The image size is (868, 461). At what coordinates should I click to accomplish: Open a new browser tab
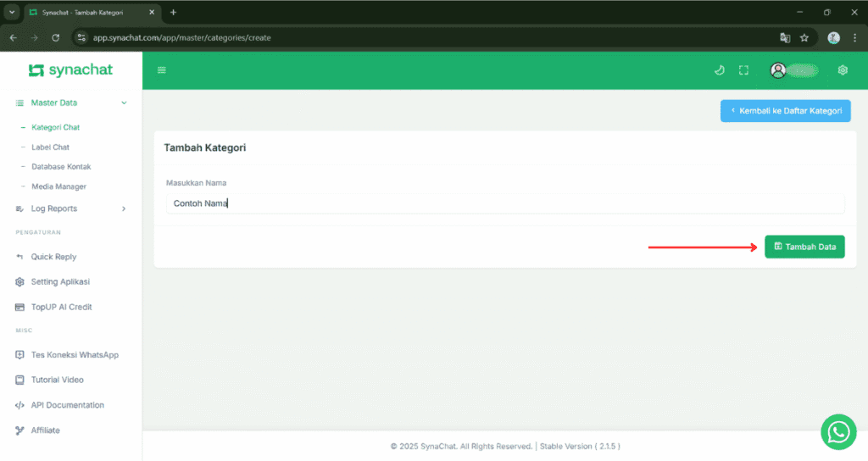click(173, 12)
